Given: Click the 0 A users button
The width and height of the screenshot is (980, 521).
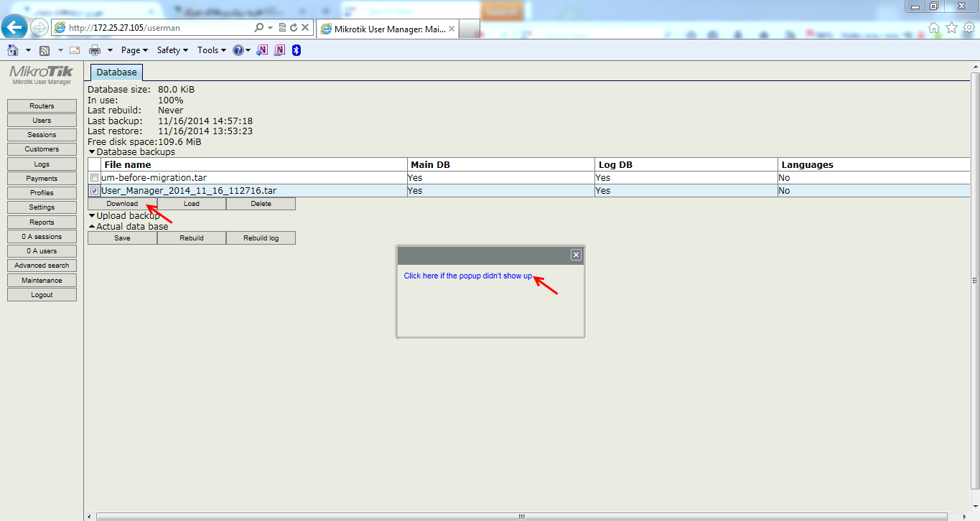Looking at the screenshot, I should pyautogui.click(x=42, y=250).
